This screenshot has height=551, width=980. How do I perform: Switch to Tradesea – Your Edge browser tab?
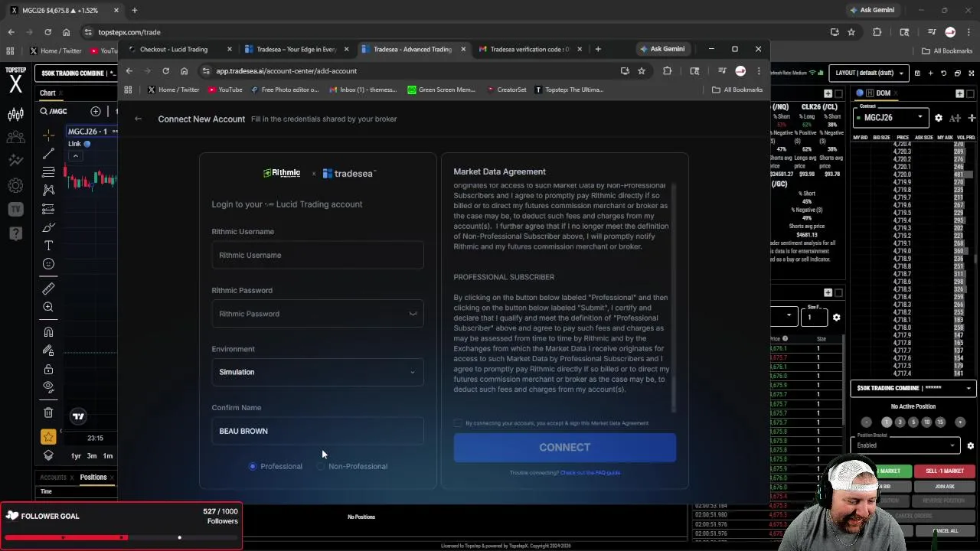point(296,49)
